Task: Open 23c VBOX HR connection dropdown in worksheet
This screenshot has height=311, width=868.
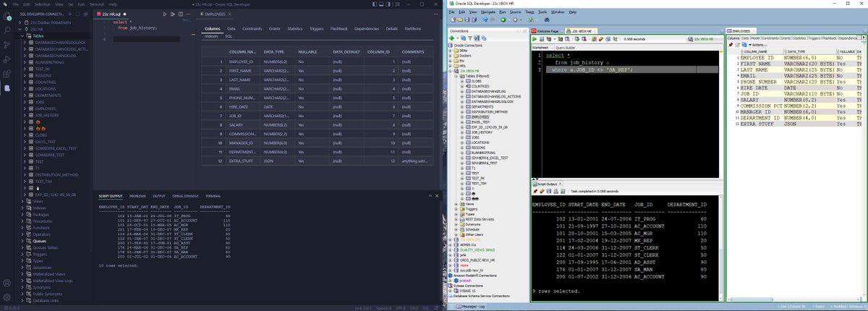Action: [704, 38]
